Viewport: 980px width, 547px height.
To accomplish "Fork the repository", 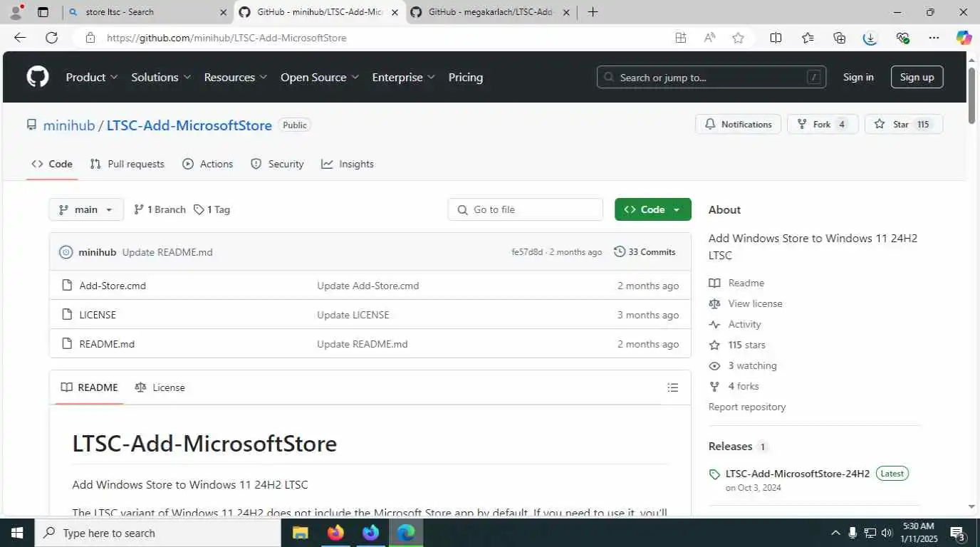I will (x=823, y=124).
